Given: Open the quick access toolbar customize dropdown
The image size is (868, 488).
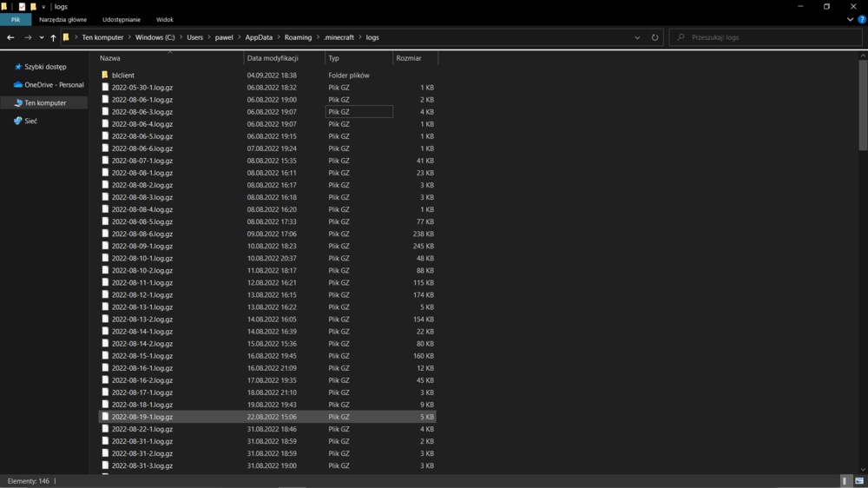Looking at the screenshot, I should coord(43,7).
